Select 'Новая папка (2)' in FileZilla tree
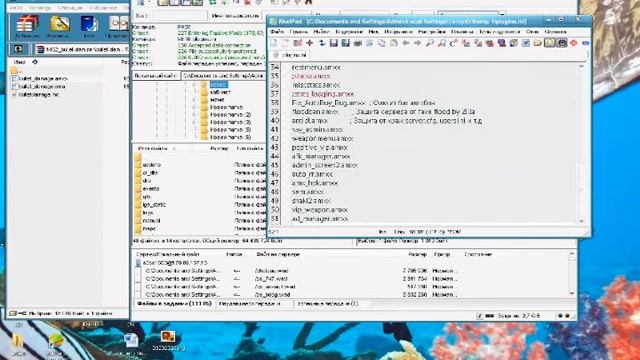Viewport: 640px width, 360px height. (x=230, y=115)
